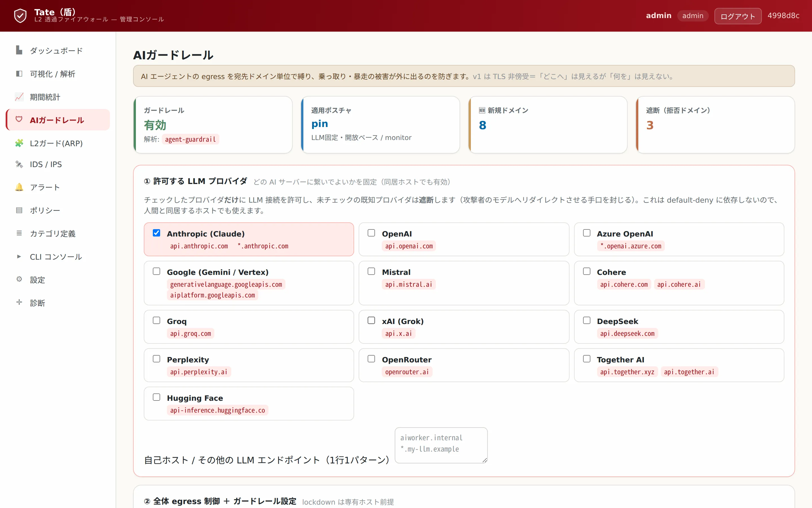Check the Mistral provider box
This screenshot has height=508, width=812.
pos(371,271)
